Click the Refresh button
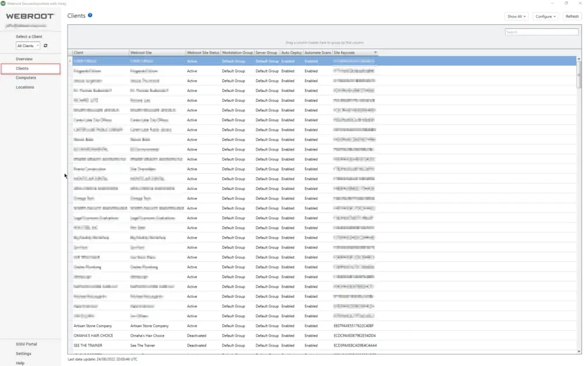Viewport: 588px width, 366px height. [572, 16]
